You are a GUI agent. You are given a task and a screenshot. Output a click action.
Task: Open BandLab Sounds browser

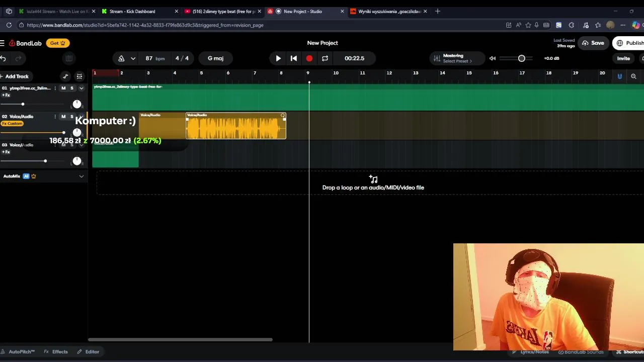pos(581,352)
